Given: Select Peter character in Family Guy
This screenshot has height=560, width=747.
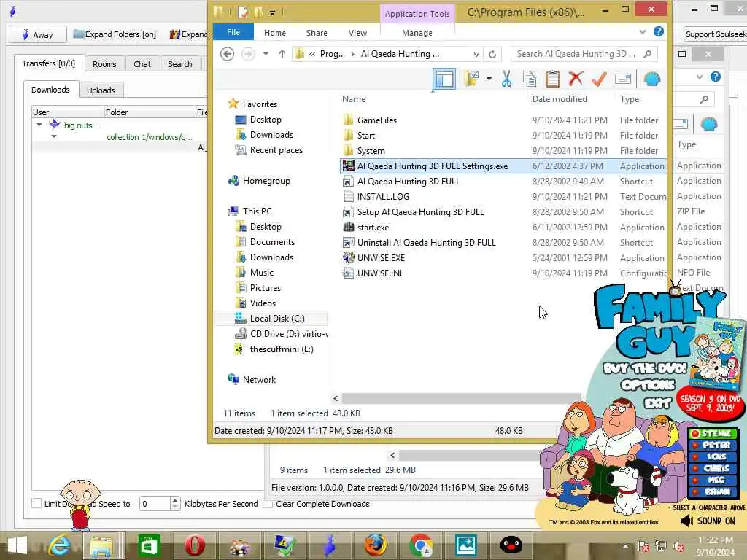Looking at the screenshot, I should click(x=713, y=445).
